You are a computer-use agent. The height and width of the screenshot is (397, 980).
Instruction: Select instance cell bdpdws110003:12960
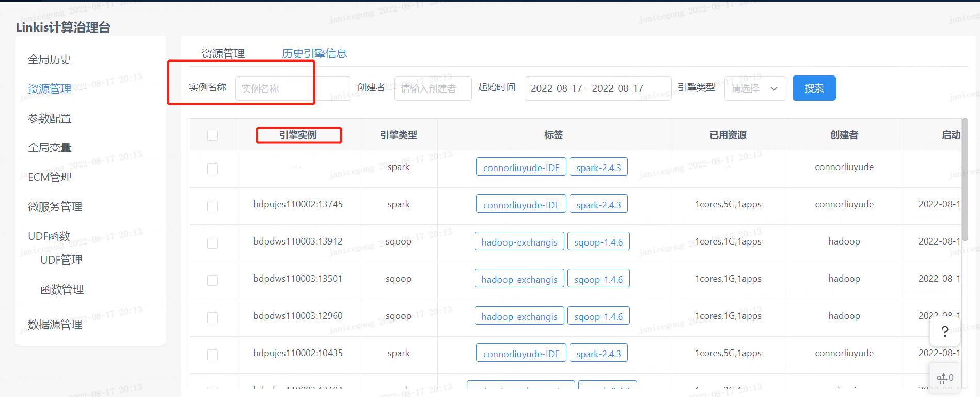click(298, 316)
